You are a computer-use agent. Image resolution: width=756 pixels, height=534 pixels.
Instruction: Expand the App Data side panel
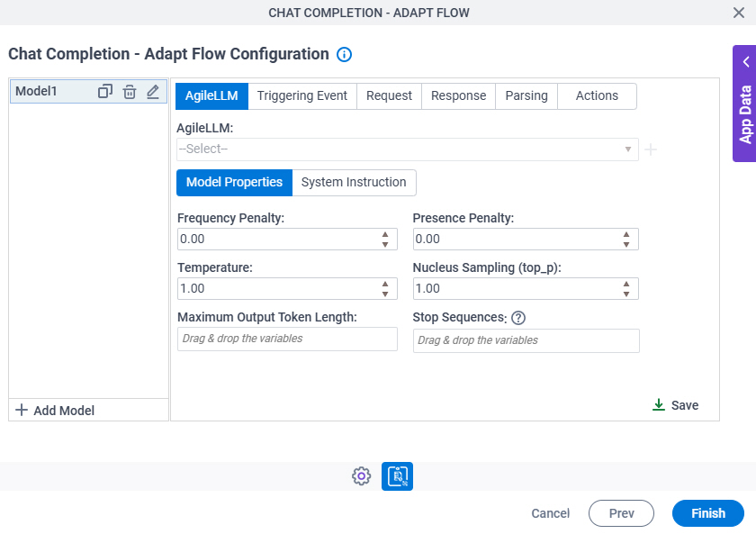[x=745, y=104]
